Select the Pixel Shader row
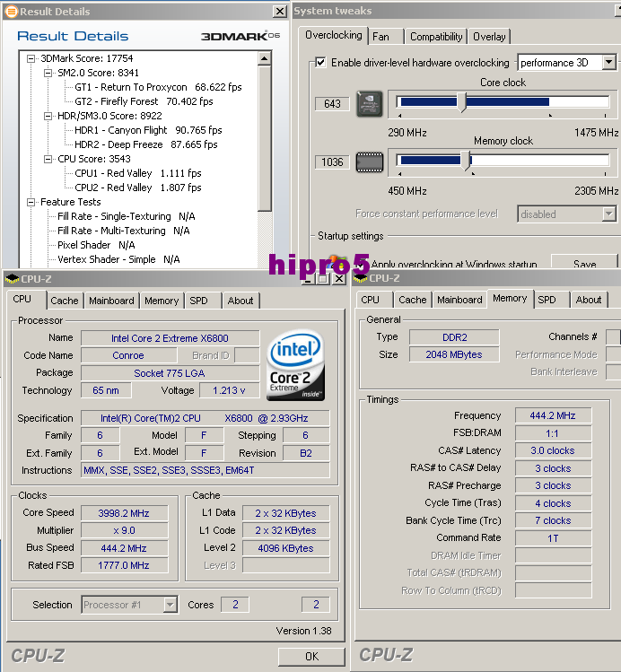Image resolution: width=621 pixels, height=672 pixels. pyautogui.click(x=96, y=245)
